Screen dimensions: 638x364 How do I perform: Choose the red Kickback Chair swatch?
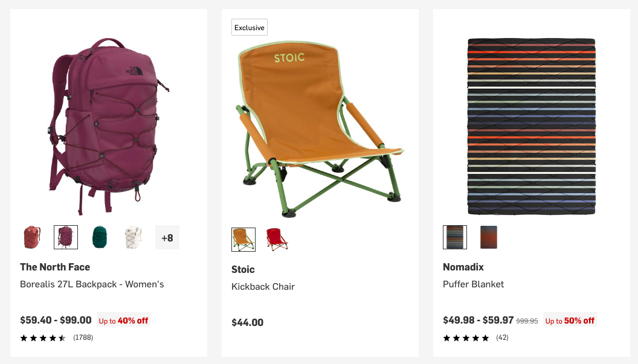pos(277,240)
